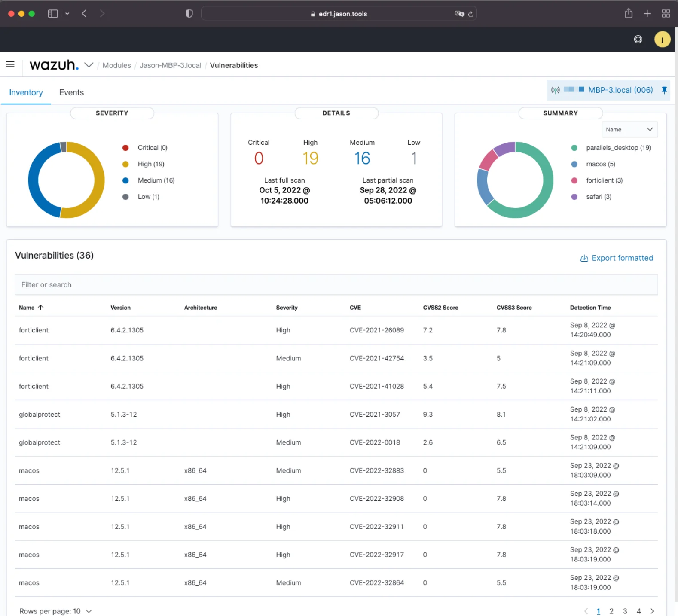The height and width of the screenshot is (616, 678).
Task: Go to the previous page with the left chevron
Action: pyautogui.click(x=586, y=611)
